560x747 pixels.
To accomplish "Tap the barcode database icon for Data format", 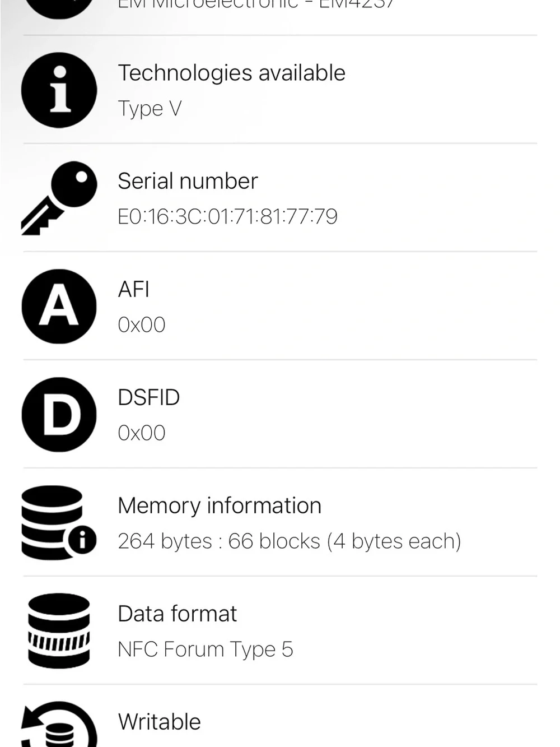I will tap(59, 631).
